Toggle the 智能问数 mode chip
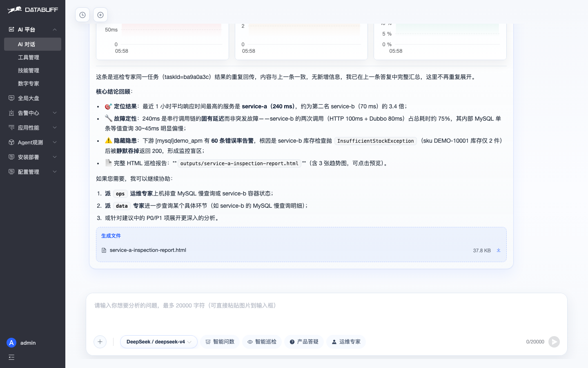This screenshot has width=588, height=368. pyautogui.click(x=220, y=342)
